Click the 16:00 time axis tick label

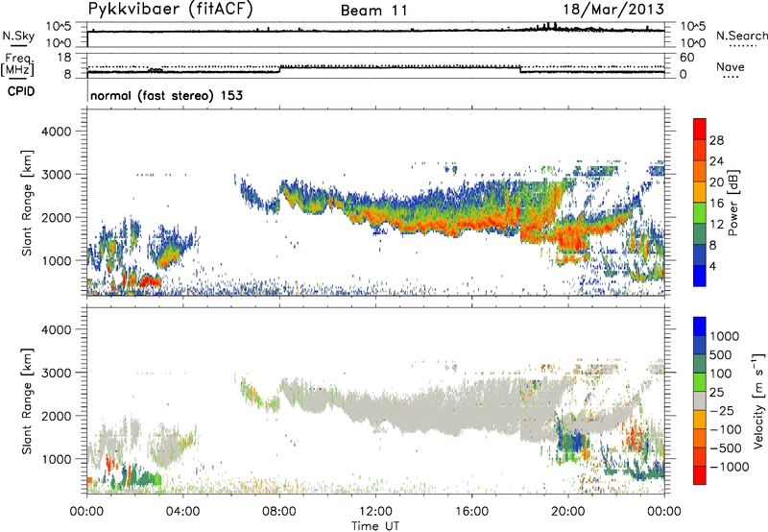coord(471,512)
